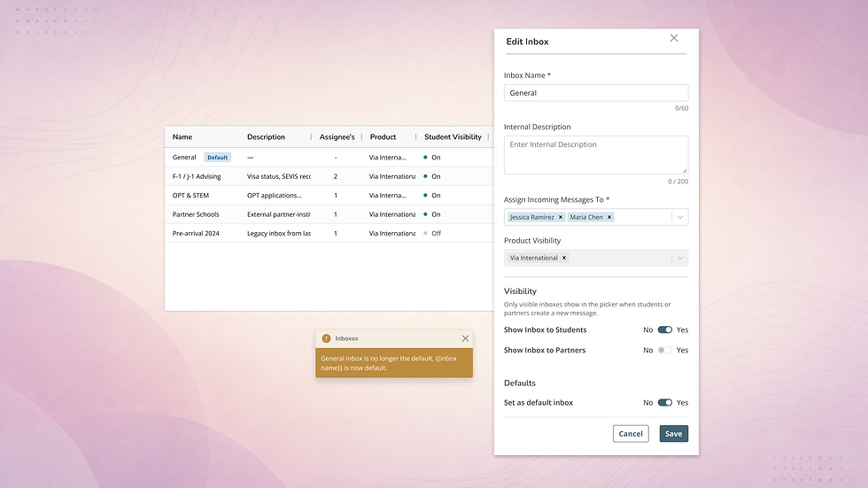Click the Student Visibility column header

[453, 137]
